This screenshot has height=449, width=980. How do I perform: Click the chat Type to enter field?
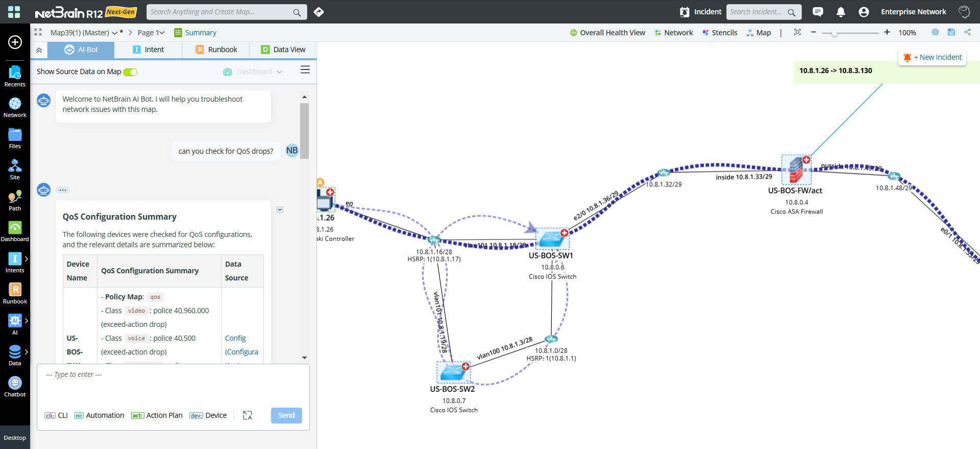tap(173, 383)
